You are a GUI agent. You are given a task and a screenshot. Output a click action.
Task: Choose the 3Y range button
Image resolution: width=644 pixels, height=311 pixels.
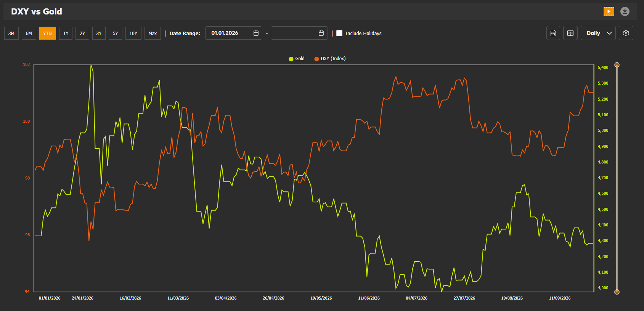[x=99, y=33]
